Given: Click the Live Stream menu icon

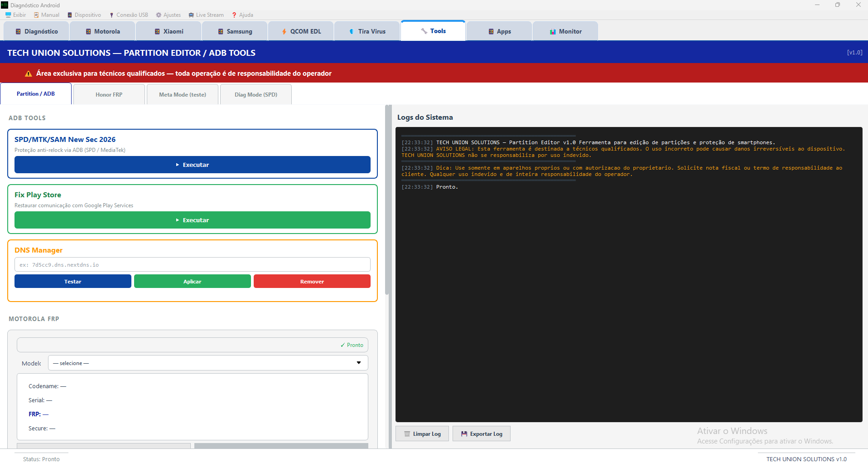Looking at the screenshot, I should 191,15.
